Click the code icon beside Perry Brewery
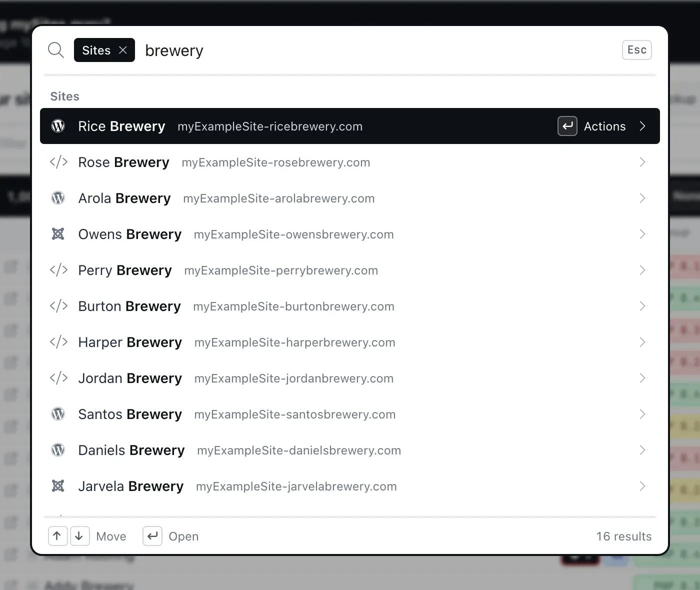This screenshot has height=590, width=700. point(58,270)
